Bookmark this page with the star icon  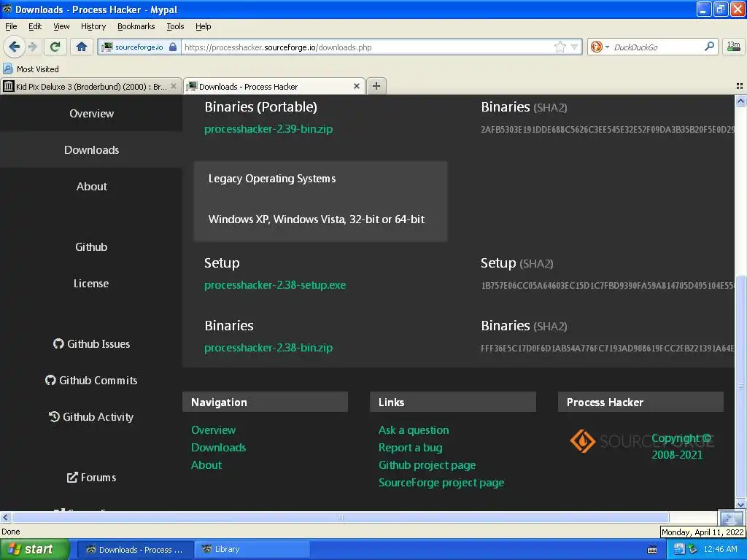point(560,47)
